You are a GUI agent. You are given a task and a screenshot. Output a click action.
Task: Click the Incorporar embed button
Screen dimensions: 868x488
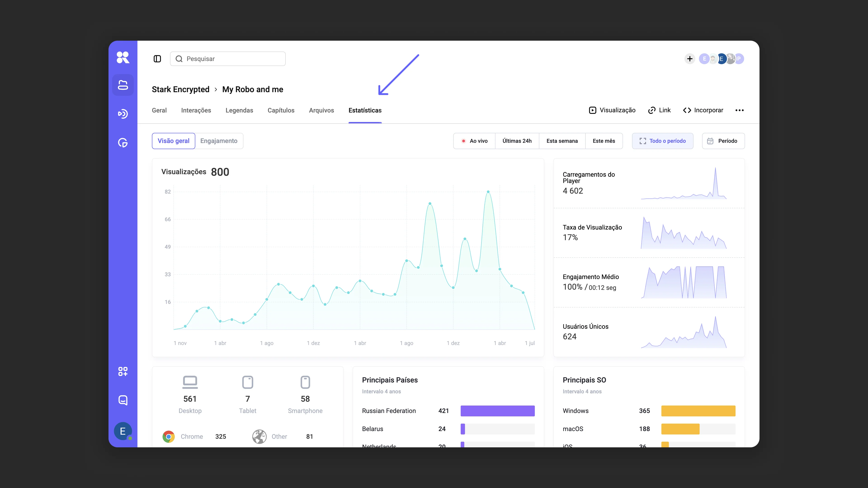coord(703,110)
